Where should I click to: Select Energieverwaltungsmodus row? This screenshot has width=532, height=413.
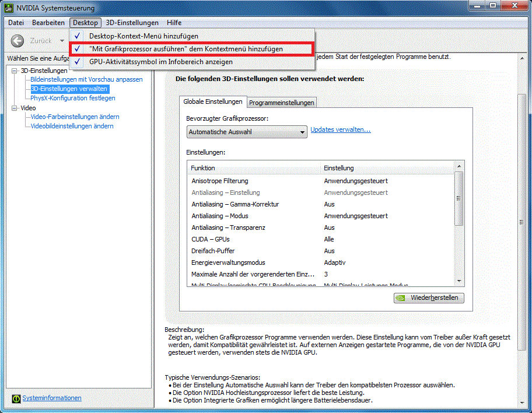321,262
